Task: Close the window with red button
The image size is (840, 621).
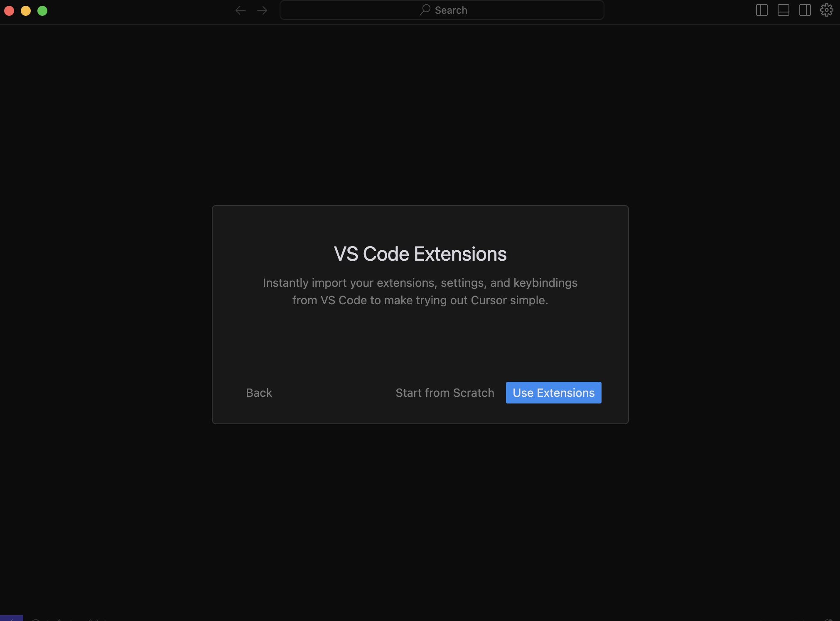Action: coord(9,11)
